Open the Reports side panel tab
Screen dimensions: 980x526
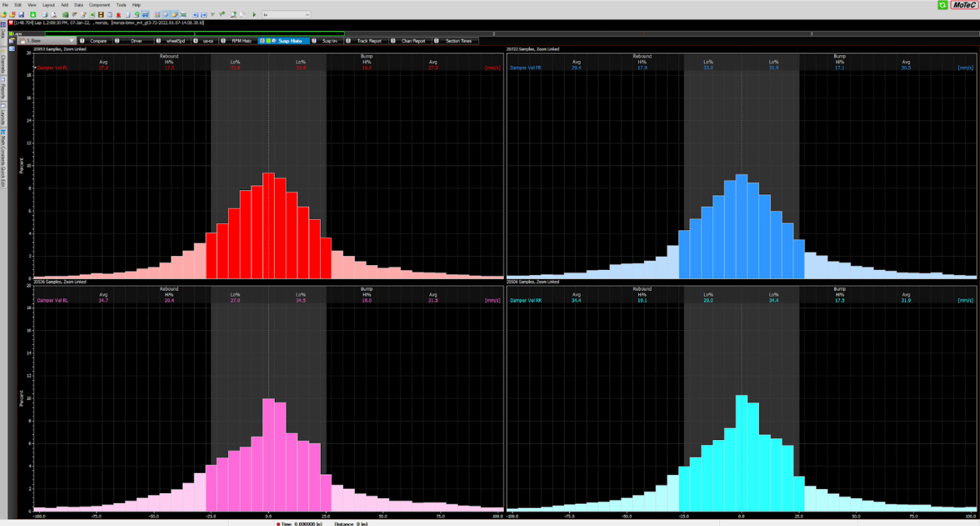3,89
